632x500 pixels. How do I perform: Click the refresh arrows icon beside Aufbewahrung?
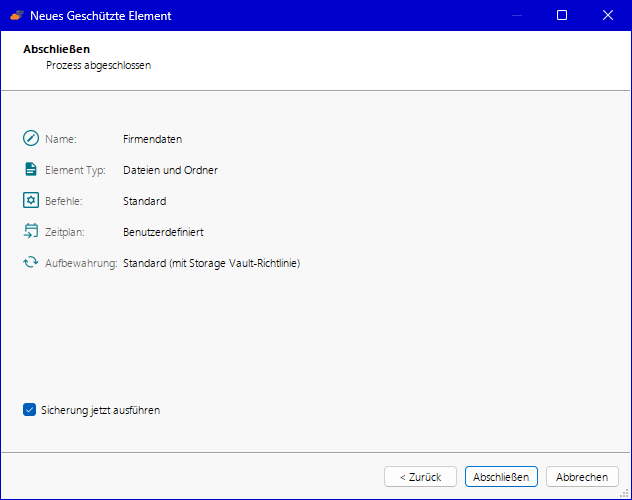(x=31, y=262)
